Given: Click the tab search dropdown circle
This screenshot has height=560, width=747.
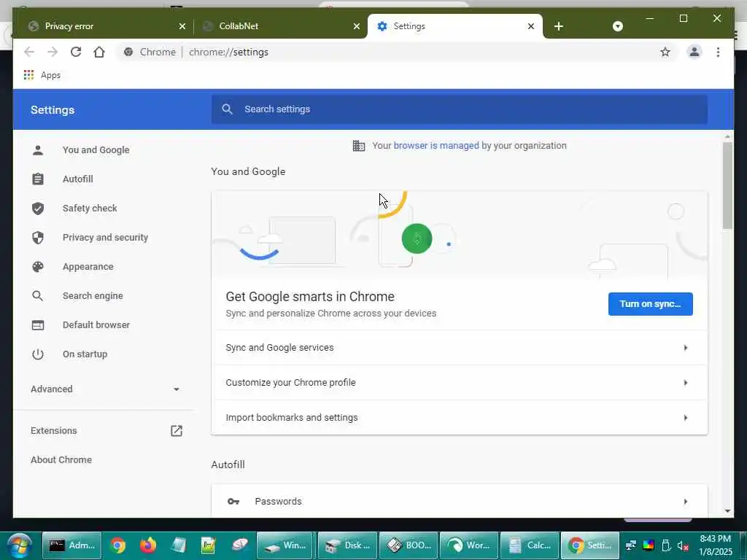Looking at the screenshot, I should pos(617,26).
